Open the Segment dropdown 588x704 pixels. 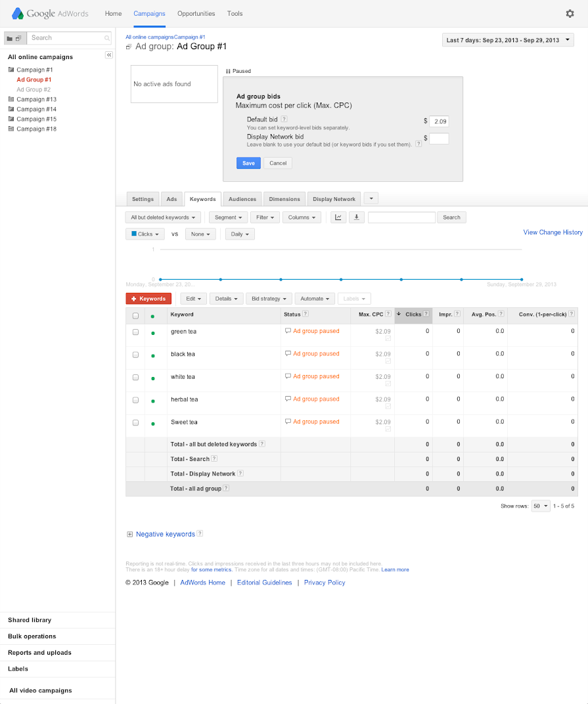point(228,217)
